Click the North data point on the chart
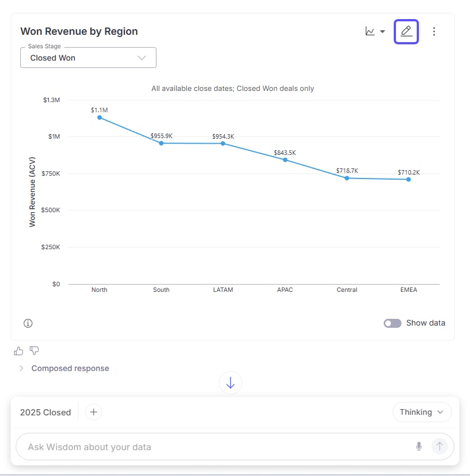 click(x=99, y=117)
